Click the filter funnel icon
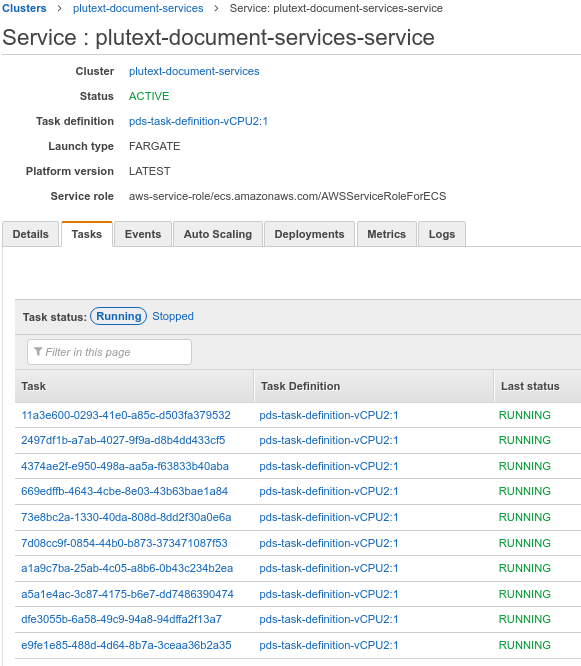This screenshot has width=581, height=666. coord(38,352)
